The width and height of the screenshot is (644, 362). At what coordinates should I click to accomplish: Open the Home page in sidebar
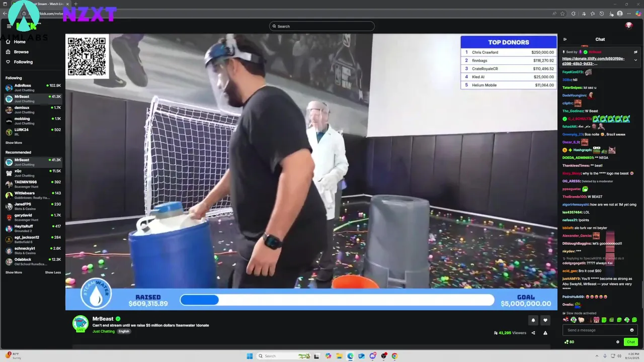(x=20, y=42)
